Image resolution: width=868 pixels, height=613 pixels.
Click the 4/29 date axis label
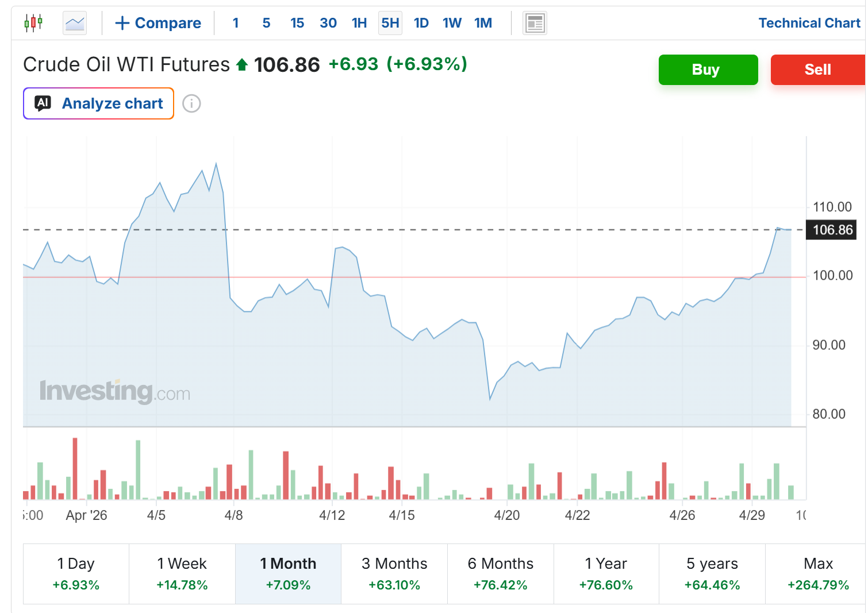tap(752, 515)
